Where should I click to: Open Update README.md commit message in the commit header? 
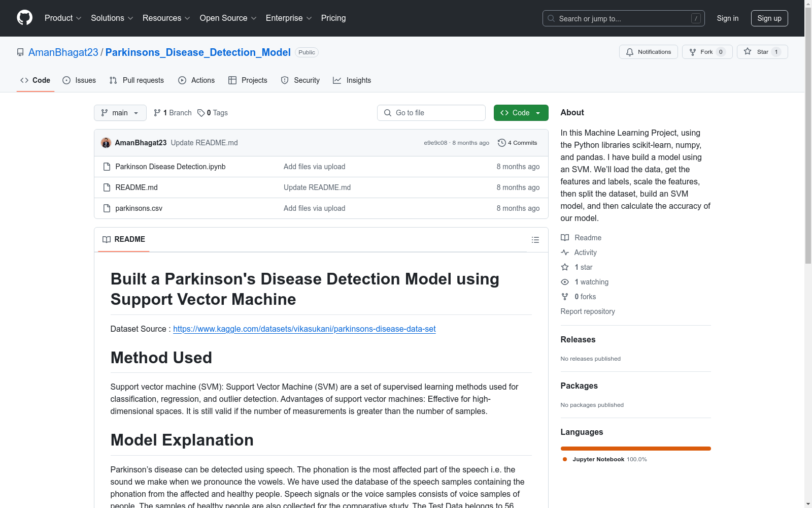pyautogui.click(x=204, y=143)
